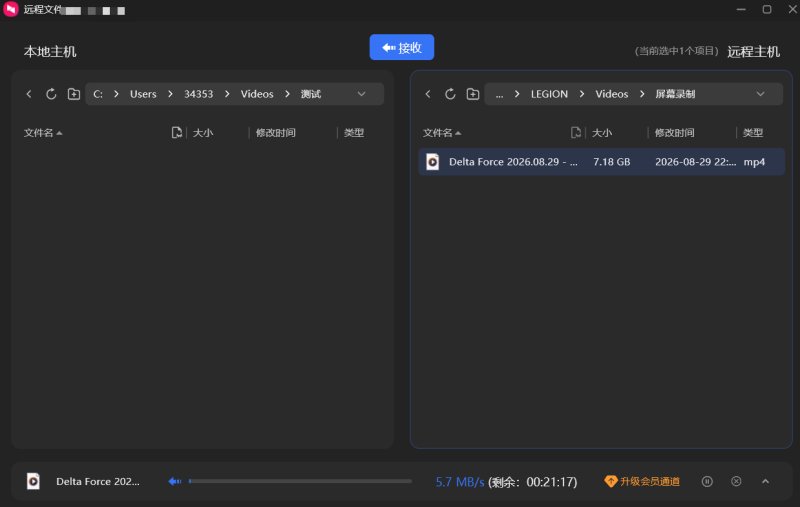
Task: Click the 5.7 MB/s transfer speed
Action: (x=460, y=481)
